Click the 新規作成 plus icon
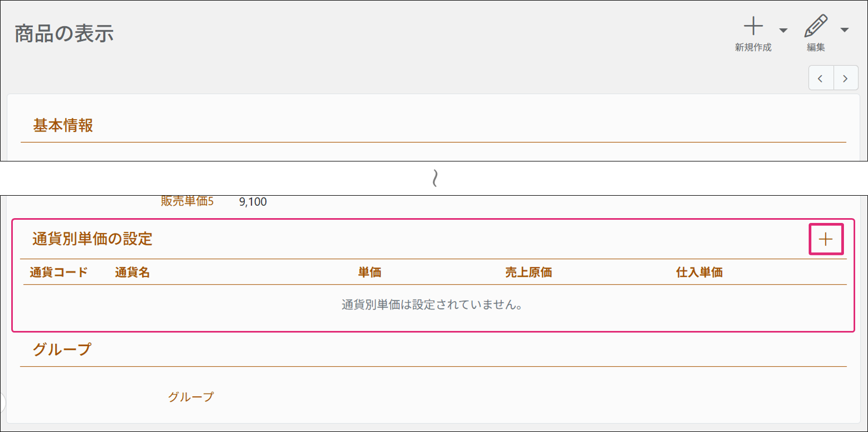Image resolution: width=868 pixels, height=432 pixels. point(753,27)
